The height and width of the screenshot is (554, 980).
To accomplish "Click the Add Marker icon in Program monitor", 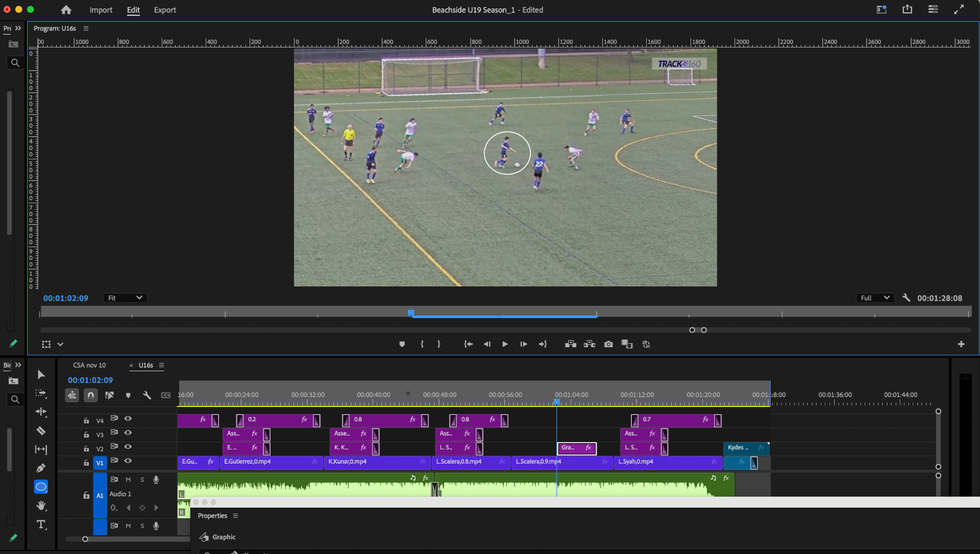I will click(402, 344).
